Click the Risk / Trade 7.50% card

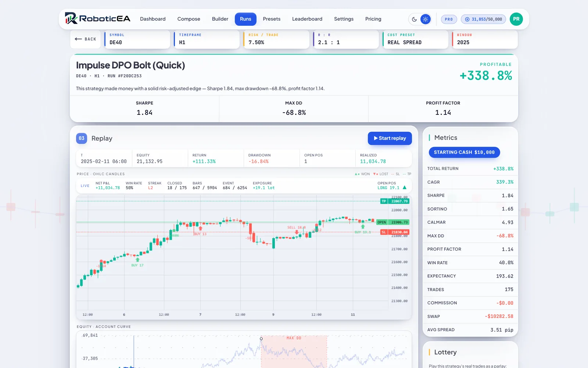pyautogui.click(x=276, y=39)
